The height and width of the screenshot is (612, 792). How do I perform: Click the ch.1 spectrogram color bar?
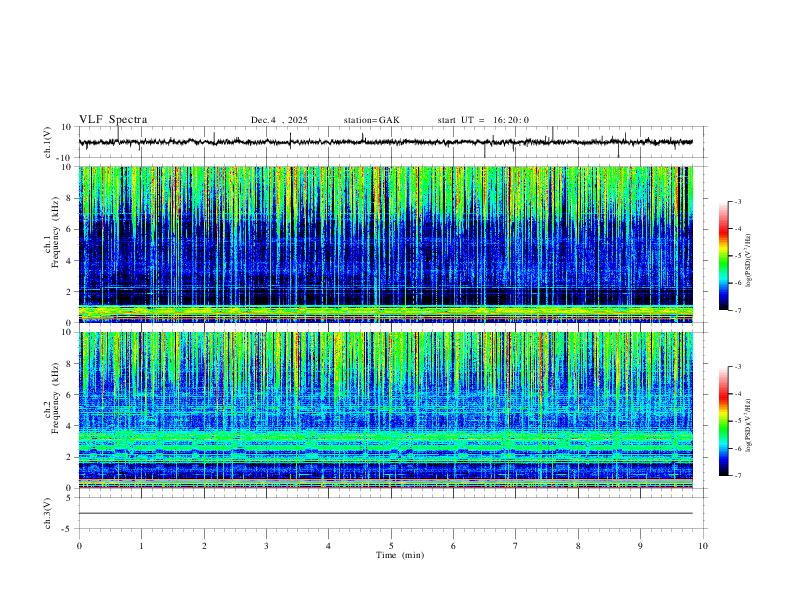[x=723, y=255]
